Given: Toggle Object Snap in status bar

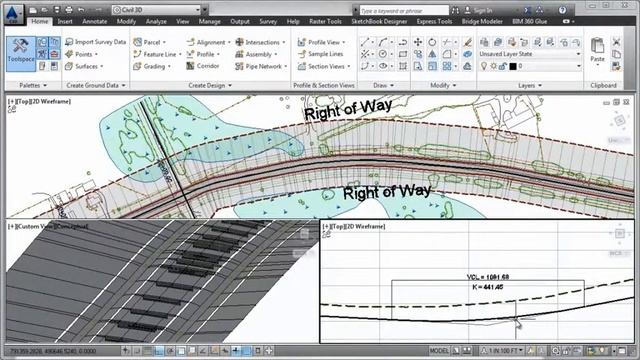Looking at the screenshot, I should coord(181,350).
